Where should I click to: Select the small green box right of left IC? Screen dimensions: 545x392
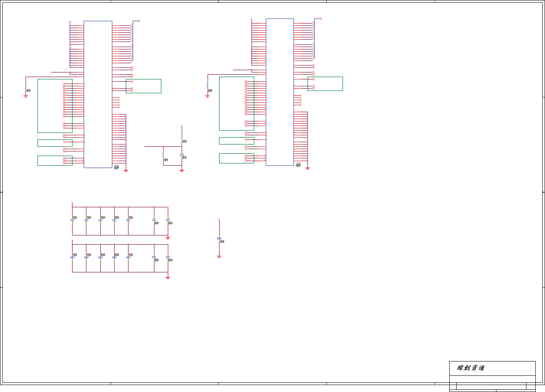[144, 86]
